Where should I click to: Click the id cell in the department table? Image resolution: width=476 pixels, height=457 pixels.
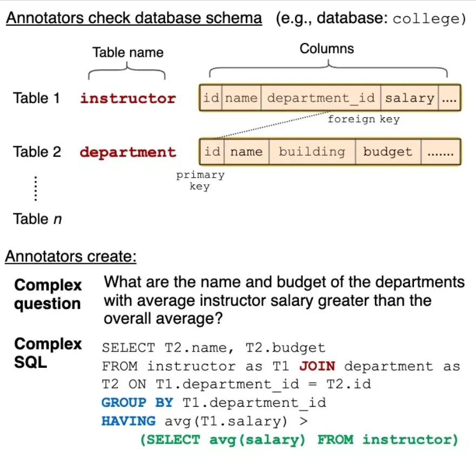pyautogui.click(x=212, y=152)
